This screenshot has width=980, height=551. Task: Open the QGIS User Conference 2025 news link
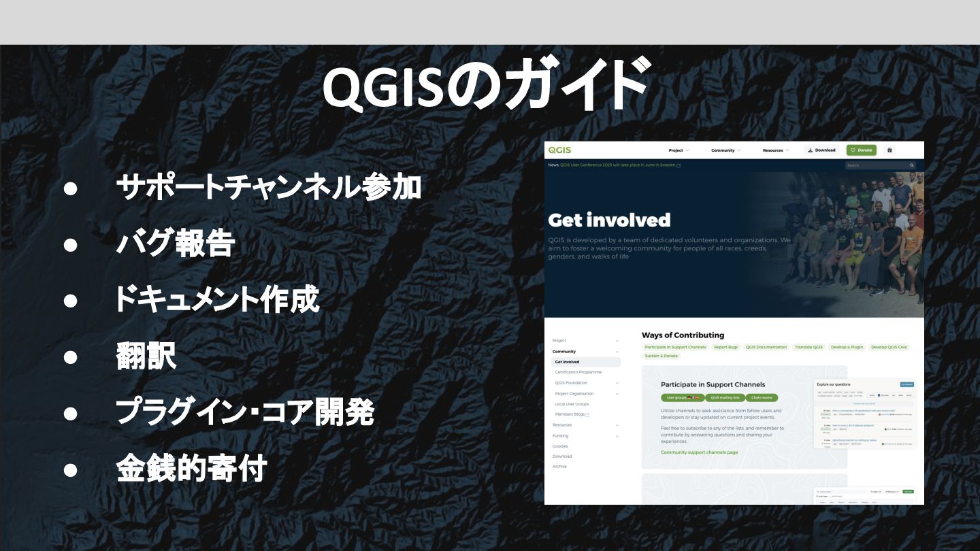click(620, 165)
